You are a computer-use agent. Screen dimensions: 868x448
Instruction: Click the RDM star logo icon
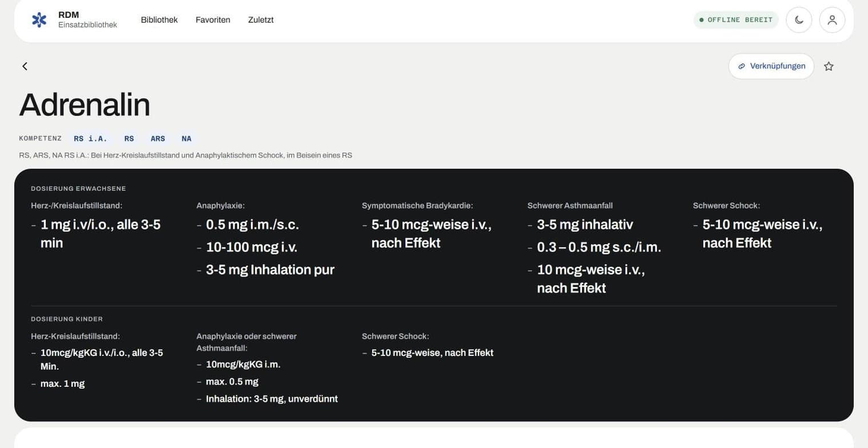click(x=39, y=20)
